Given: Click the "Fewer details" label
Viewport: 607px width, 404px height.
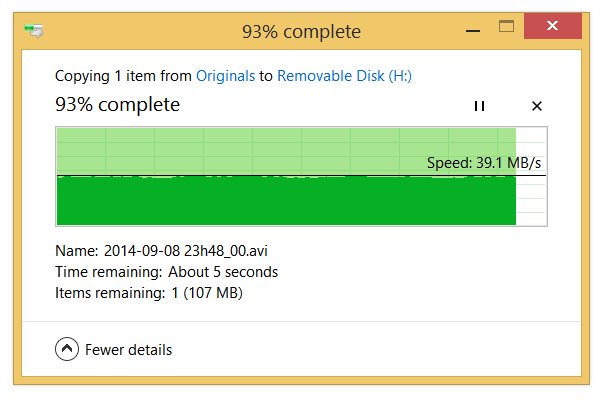Looking at the screenshot, I should [x=128, y=350].
